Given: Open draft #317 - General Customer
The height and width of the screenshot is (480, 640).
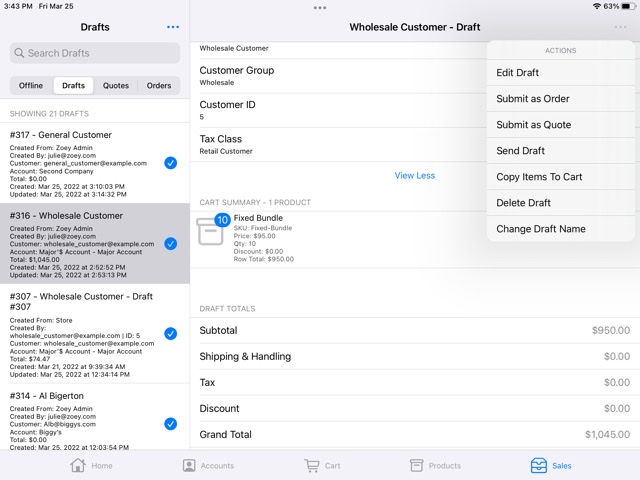Looking at the screenshot, I should pyautogui.click(x=95, y=163).
